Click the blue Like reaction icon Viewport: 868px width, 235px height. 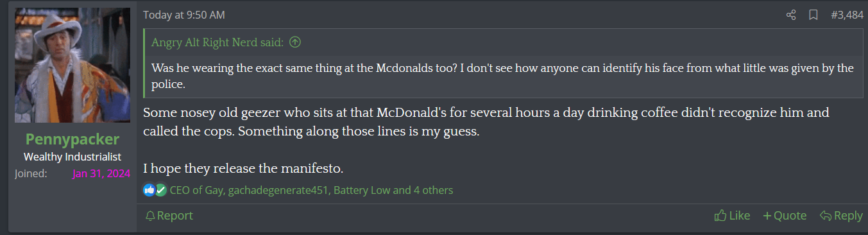click(x=149, y=190)
